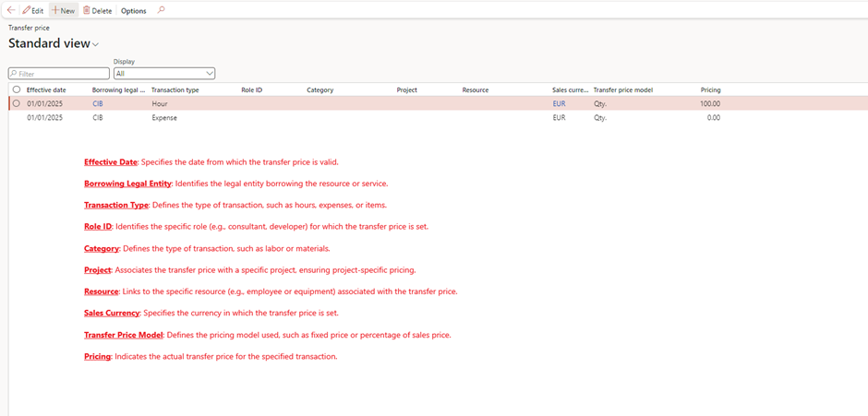Click the Transaction type column header
Image resolution: width=868 pixels, height=416 pixels.
pyautogui.click(x=175, y=89)
